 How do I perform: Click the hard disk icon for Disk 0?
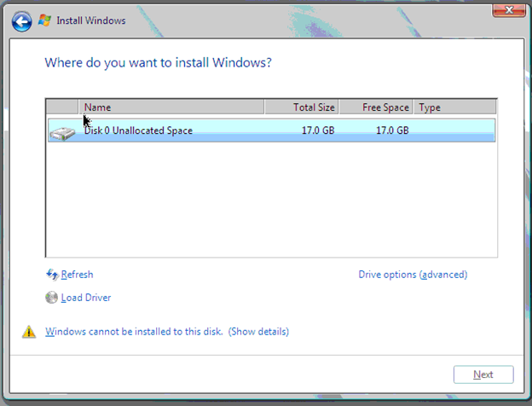pos(62,133)
